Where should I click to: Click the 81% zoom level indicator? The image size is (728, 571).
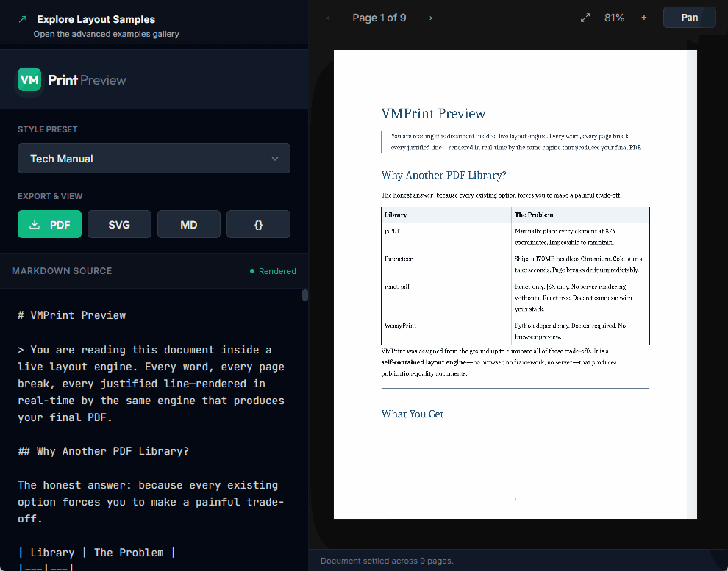click(x=614, y=18)
